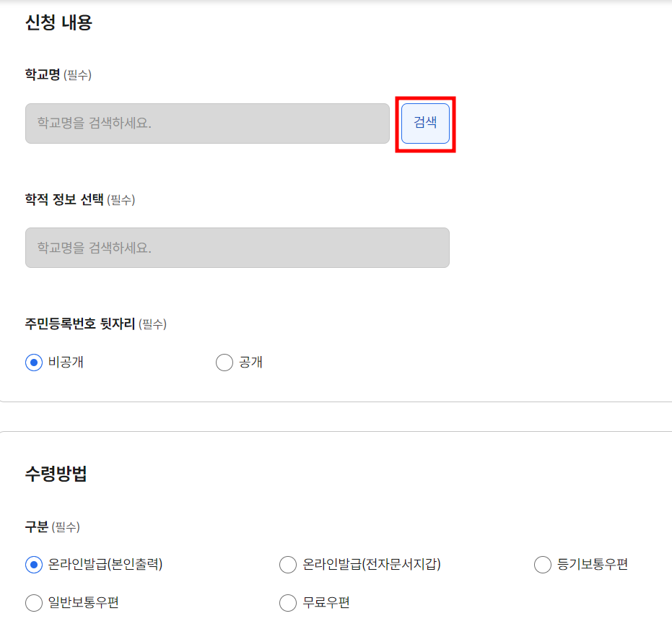Choose 온라인발급(전자문서지갑) delivery option
Screen dimensions: 672x629
(288, 565)
